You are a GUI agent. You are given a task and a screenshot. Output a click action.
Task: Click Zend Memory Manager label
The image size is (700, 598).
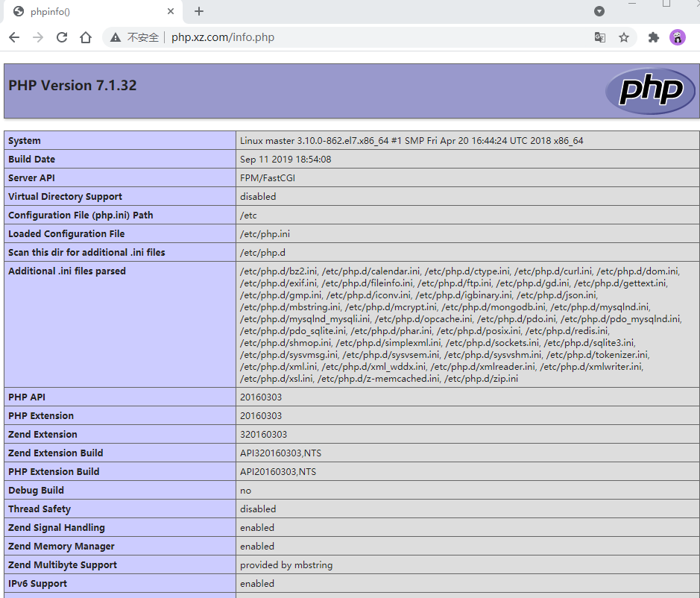point(61,547)
